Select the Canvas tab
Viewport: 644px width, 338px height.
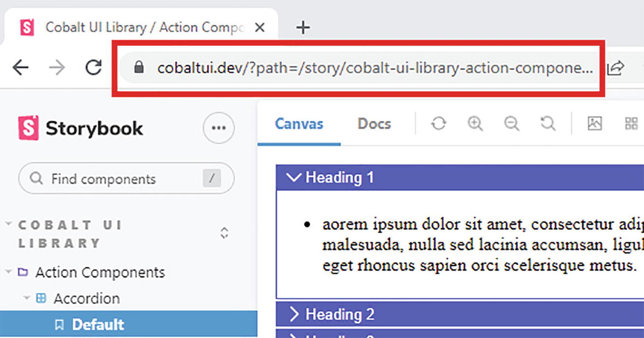click(299, 124)
